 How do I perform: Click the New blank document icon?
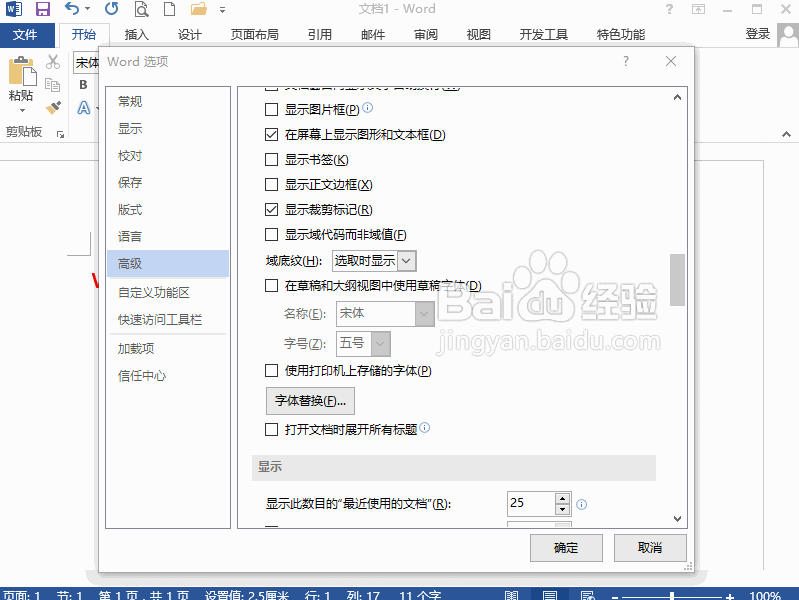(169, 9)
